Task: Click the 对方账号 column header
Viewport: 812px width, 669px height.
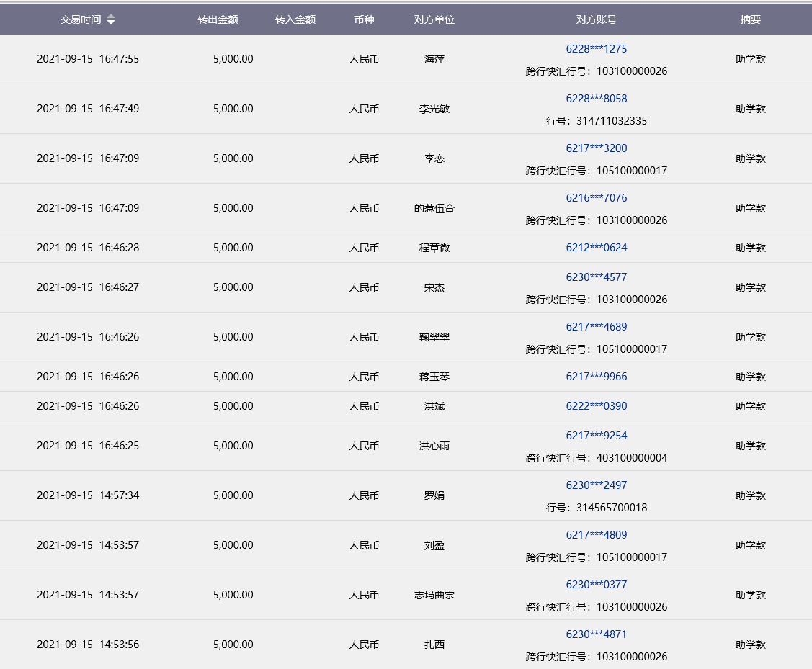Action: click(x=596, y=20)
